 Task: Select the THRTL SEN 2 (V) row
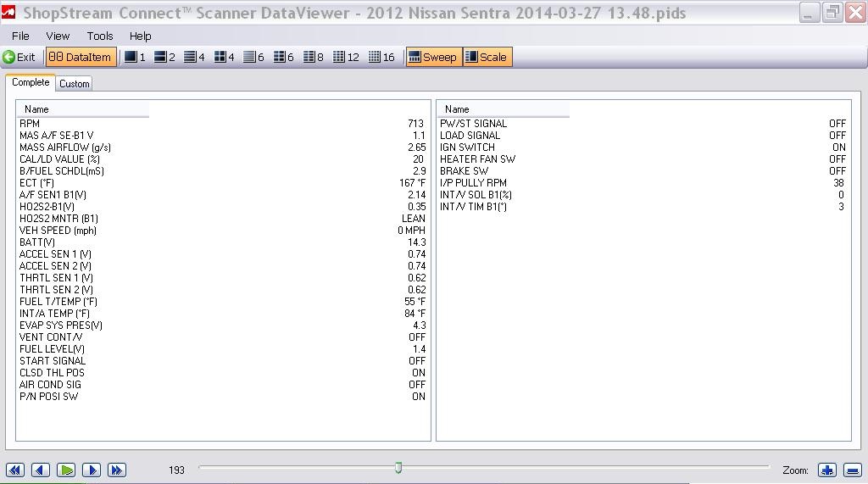(x=223, y=290)
